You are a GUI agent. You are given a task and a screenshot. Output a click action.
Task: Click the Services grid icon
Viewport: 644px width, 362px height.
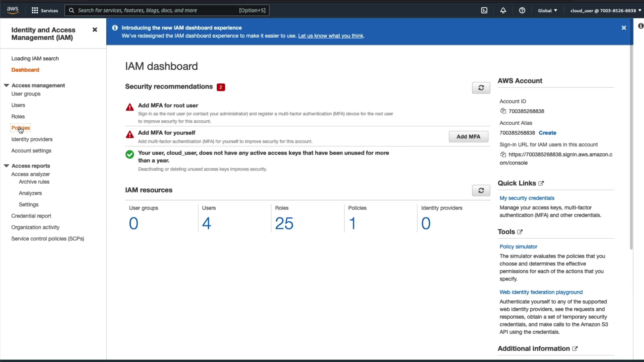coord(35,10)
